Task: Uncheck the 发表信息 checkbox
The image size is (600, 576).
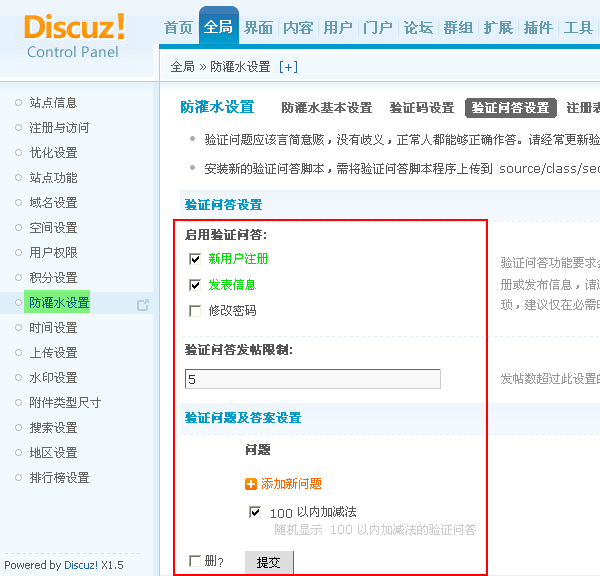Action: (x=195, y=285)
